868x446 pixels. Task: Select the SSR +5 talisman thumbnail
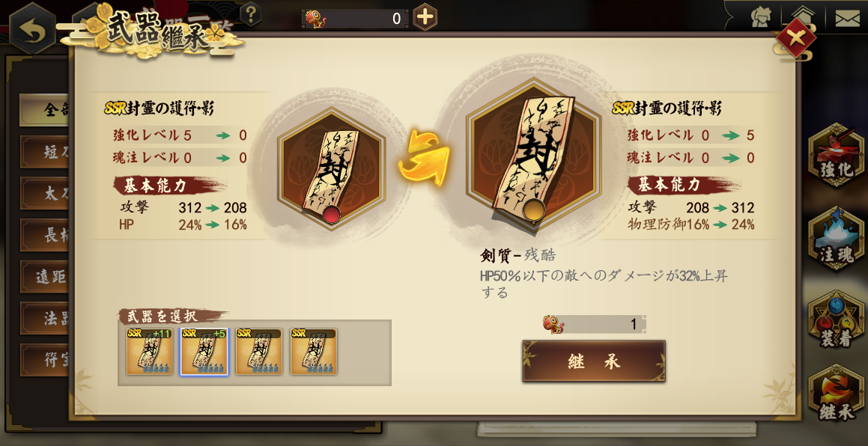click(204, 352)
